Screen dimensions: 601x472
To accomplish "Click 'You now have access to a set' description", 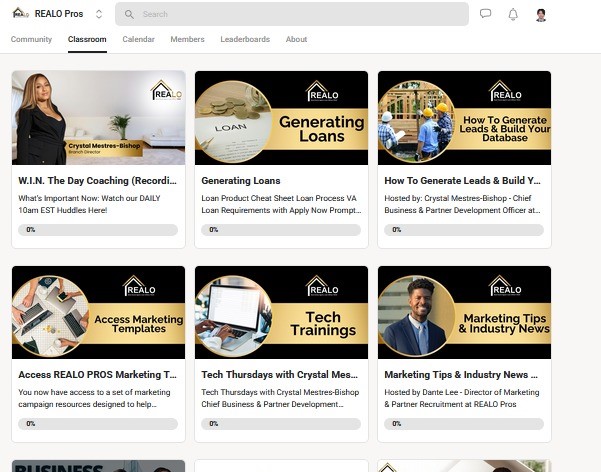I will [x=94, y=398].
